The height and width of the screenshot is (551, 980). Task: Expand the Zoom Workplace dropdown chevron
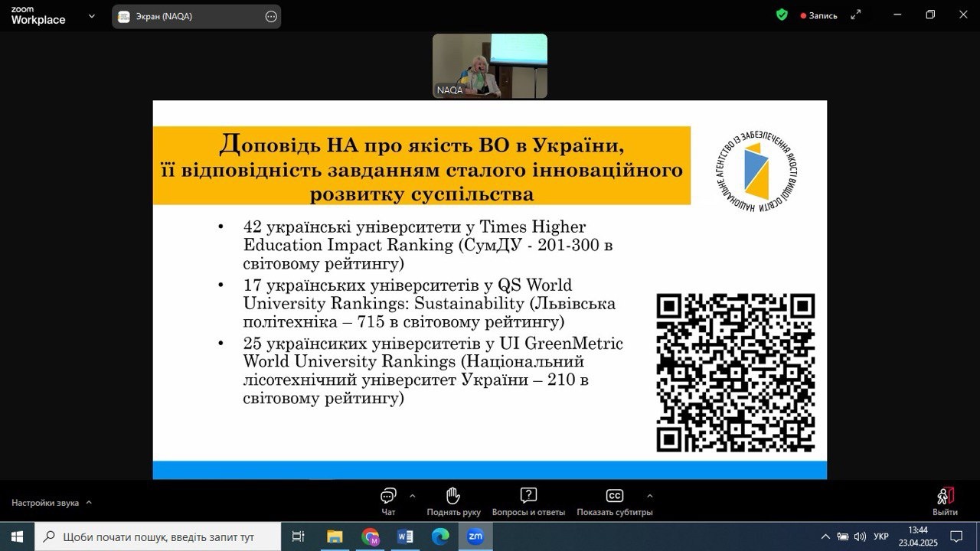click(x=92, y=15)
